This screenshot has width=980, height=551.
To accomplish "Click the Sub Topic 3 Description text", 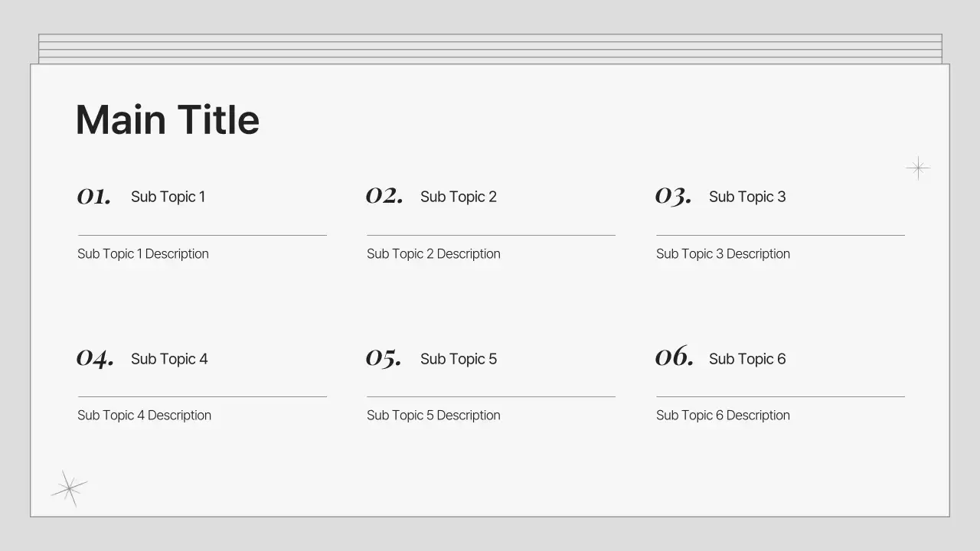I will [x=722, y=254].
